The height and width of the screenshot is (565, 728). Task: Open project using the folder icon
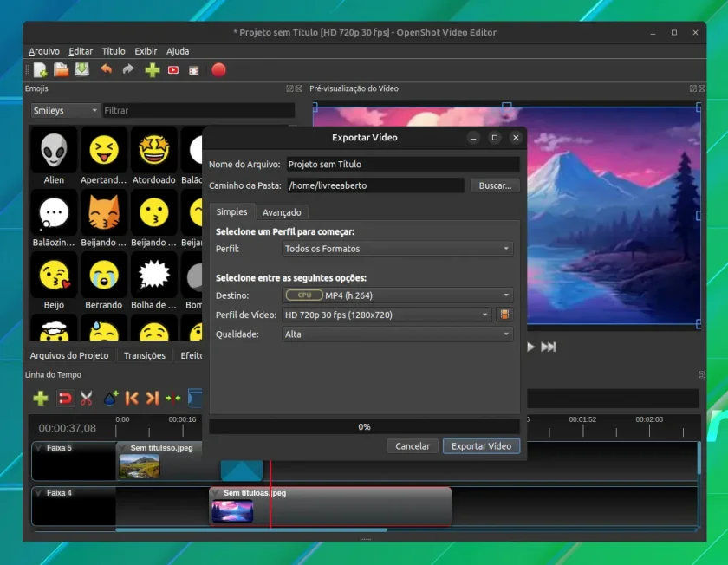click(x=62, y=70)
